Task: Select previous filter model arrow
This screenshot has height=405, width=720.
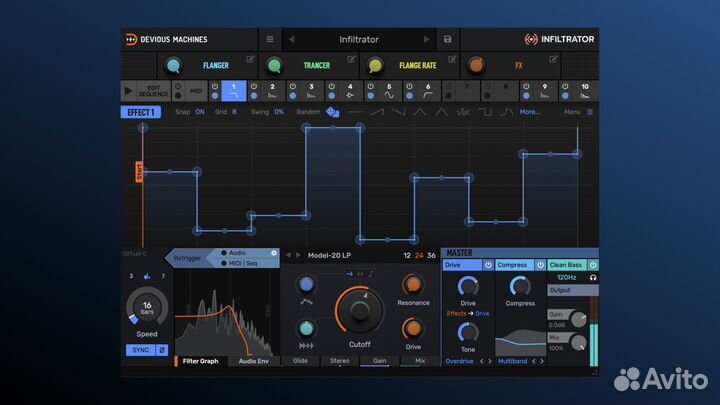Action: pyautogui.click(x=288, y=255)
